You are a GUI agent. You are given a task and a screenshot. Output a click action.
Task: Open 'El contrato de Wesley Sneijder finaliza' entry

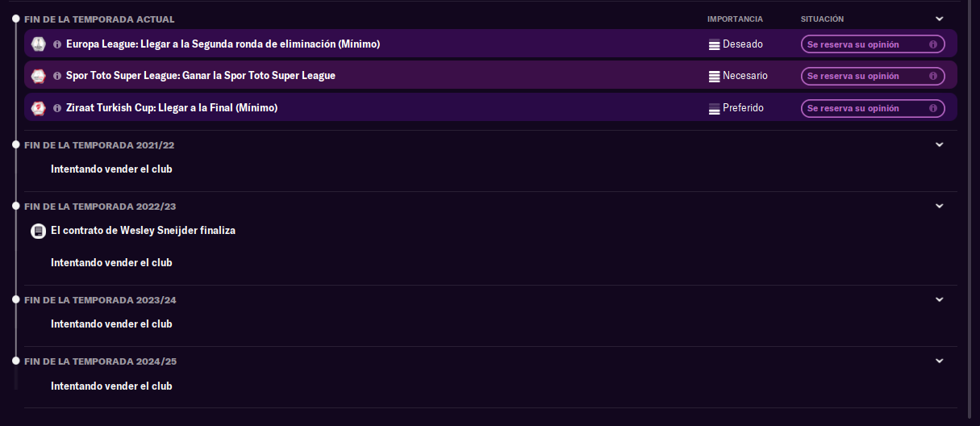143,231
